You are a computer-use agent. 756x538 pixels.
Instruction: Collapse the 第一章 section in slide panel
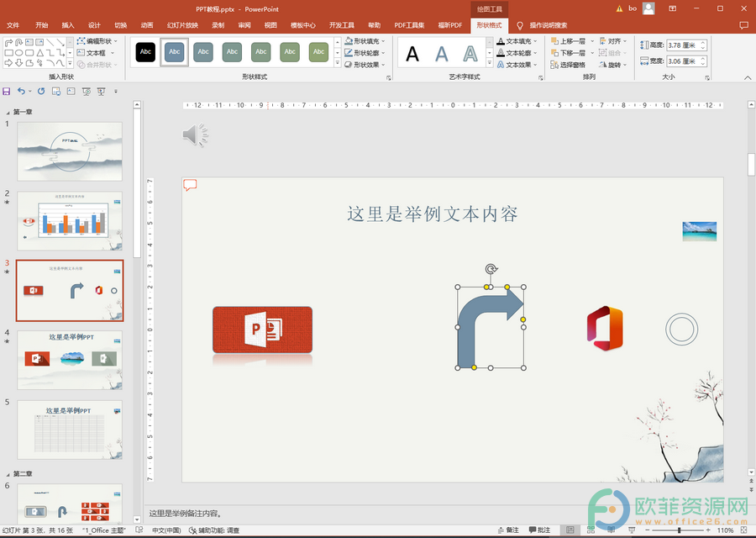8,113
